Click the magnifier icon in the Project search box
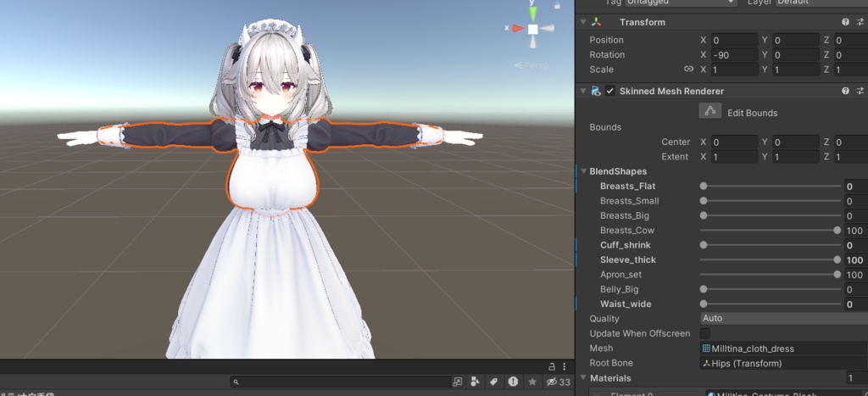Image resolution: width=868 pixels, height=396 pixels. (x=236, y=382)
